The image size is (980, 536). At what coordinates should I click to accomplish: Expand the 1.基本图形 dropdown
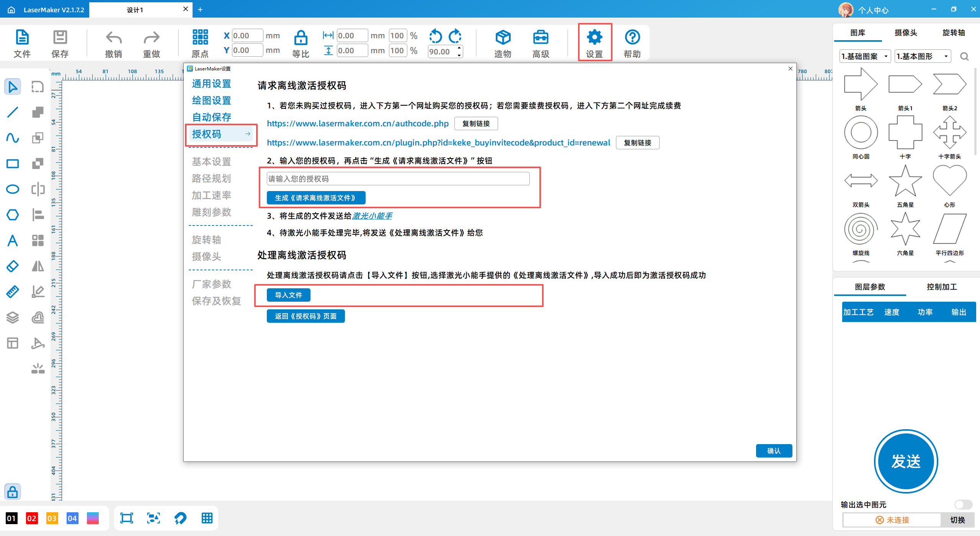[923, 57]
